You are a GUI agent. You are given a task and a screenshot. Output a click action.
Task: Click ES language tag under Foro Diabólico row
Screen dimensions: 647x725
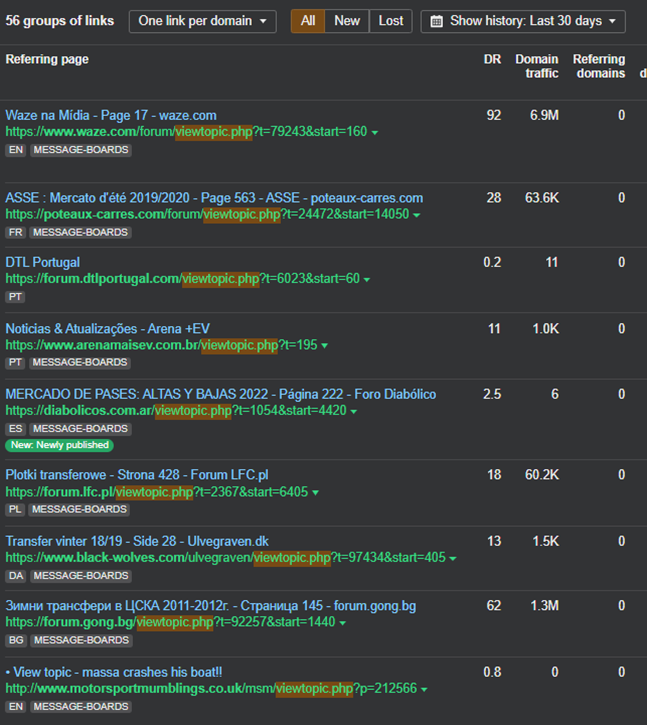click(x=15, y=429)
